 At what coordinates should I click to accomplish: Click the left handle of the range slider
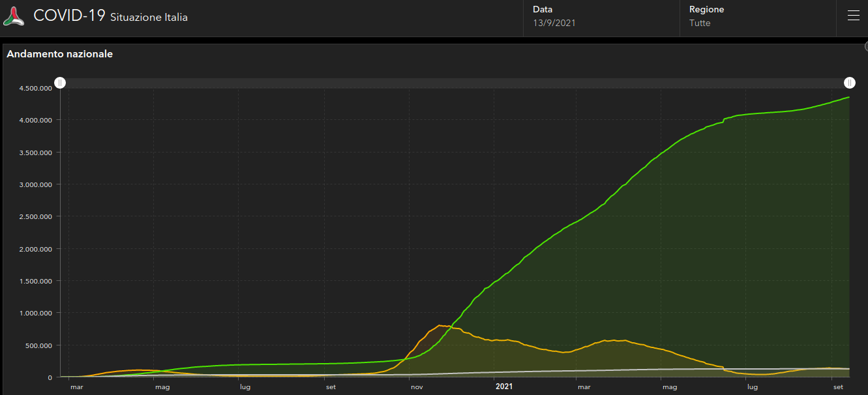click(60, 83)
